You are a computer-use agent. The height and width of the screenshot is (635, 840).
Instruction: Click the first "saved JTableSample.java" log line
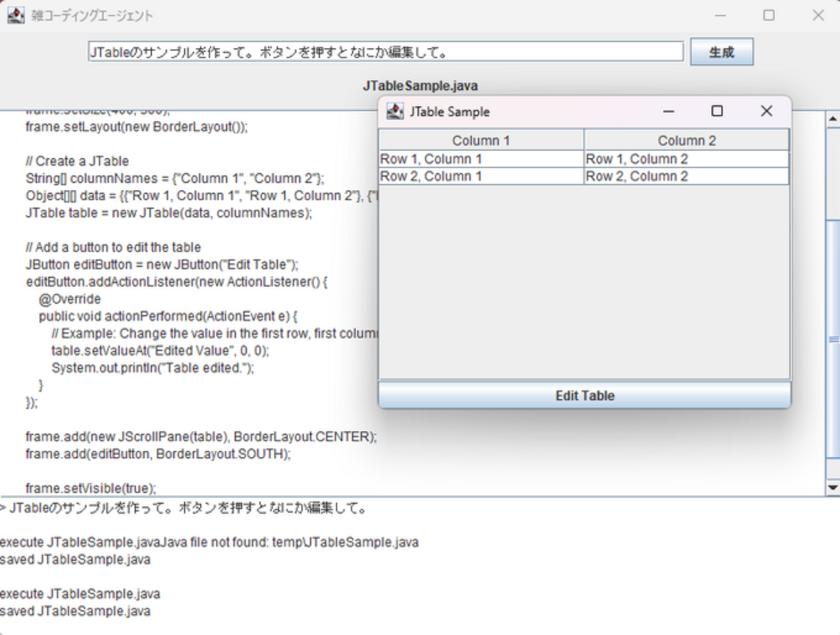[x=75, y=559]
